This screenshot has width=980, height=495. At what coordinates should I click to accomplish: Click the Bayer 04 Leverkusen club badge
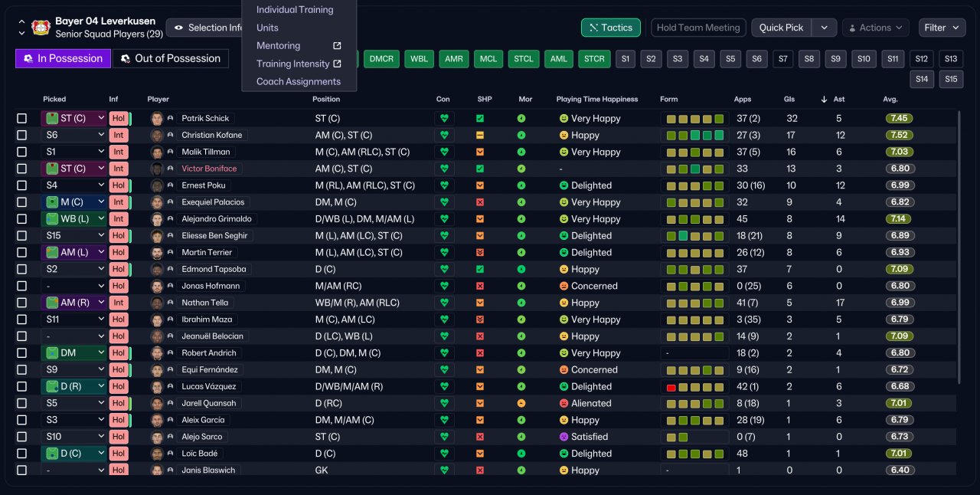(x=41, y=28)
